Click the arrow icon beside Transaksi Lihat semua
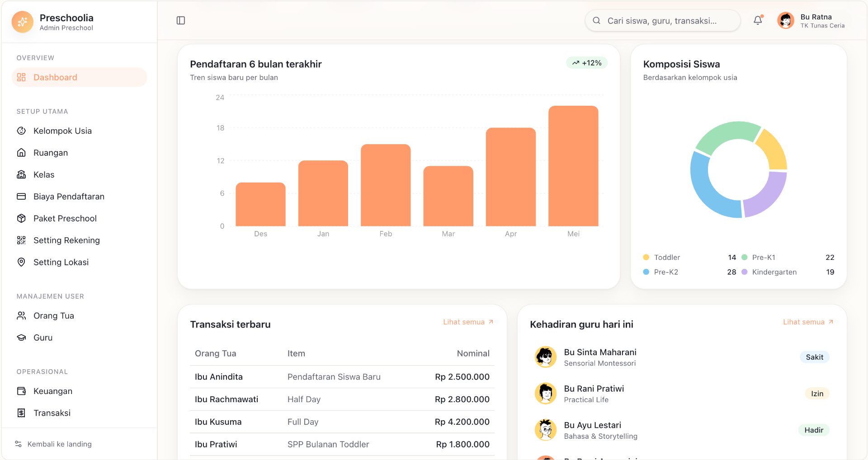 point(491,322)
